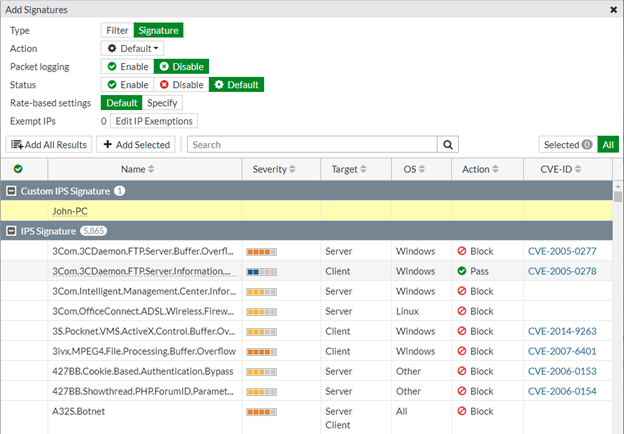Viewport: 624px width, 434px height.
Task: Set Rate-based settings to Specify
Action: coord(163,102)
